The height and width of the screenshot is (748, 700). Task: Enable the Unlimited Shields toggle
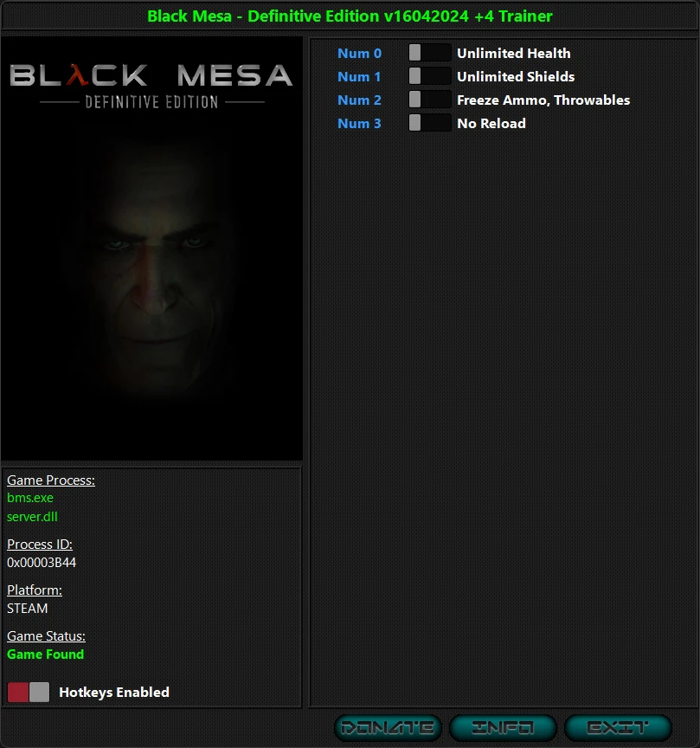pyautogui.click(x=429, y=75)
